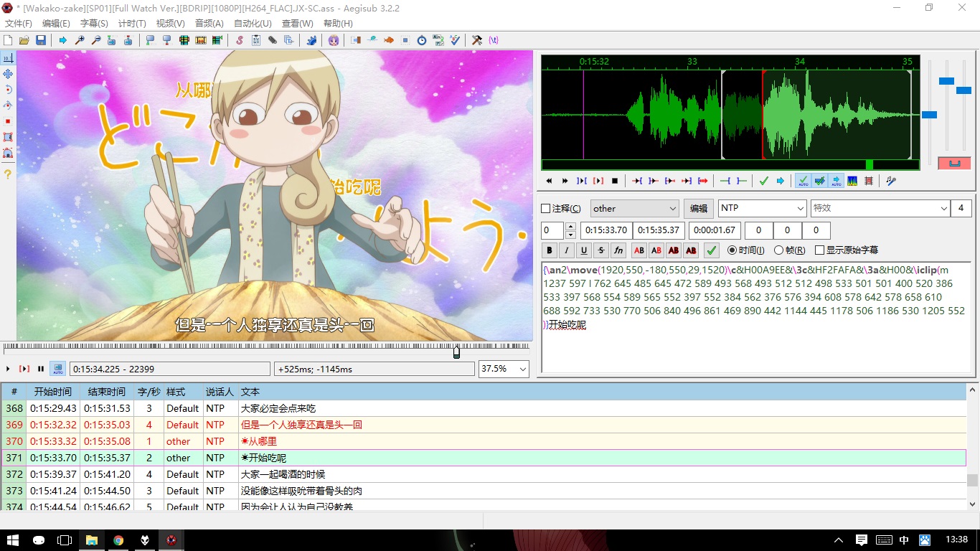Adjust the audio volume vertical slider
The width and height of the screenshot is (980, 551).
tap(963, 90)
